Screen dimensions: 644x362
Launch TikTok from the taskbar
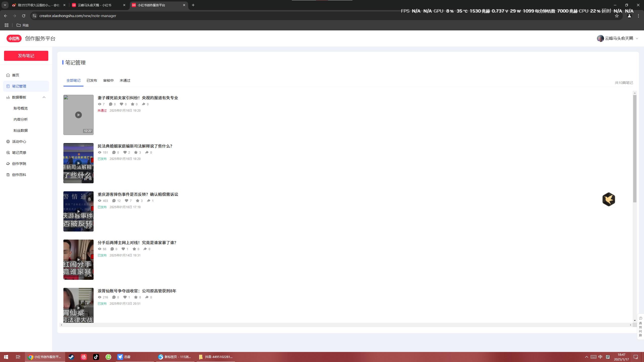96,357
